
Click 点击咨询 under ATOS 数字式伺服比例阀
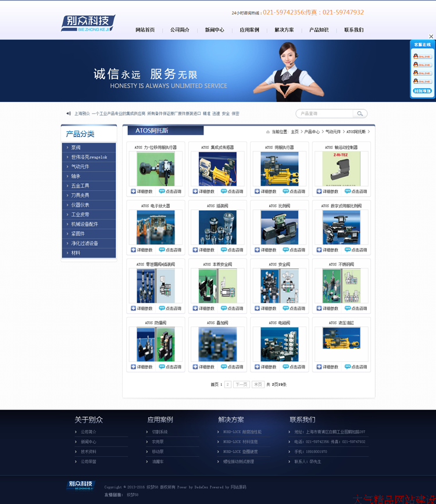(356, 250)
